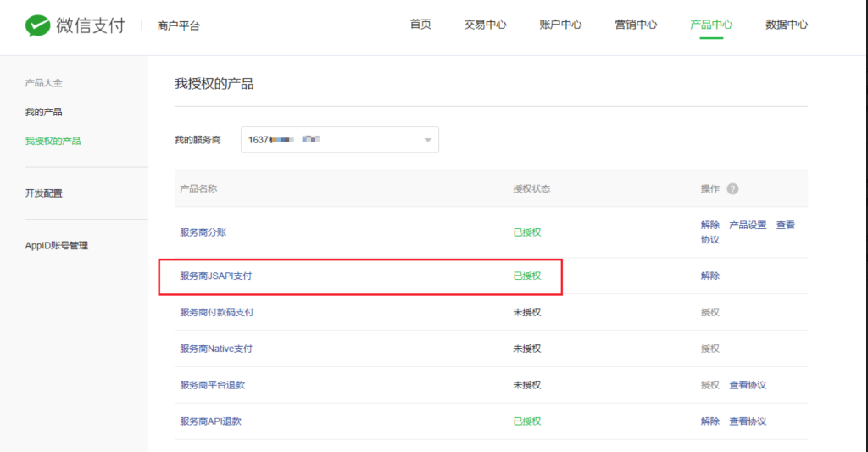Click 授权 for 服务商付款码支付
The width and height of the screenshot is (868, 452).
(x=709, y=312)
